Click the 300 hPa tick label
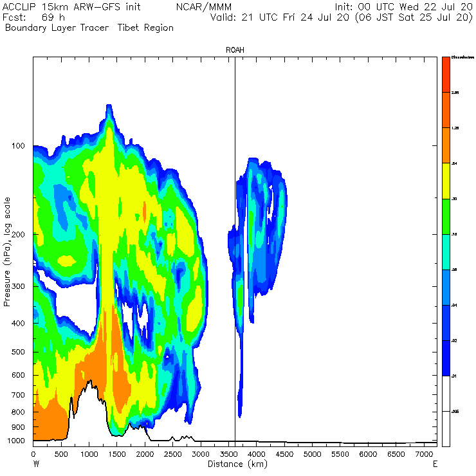 point(18,287)
